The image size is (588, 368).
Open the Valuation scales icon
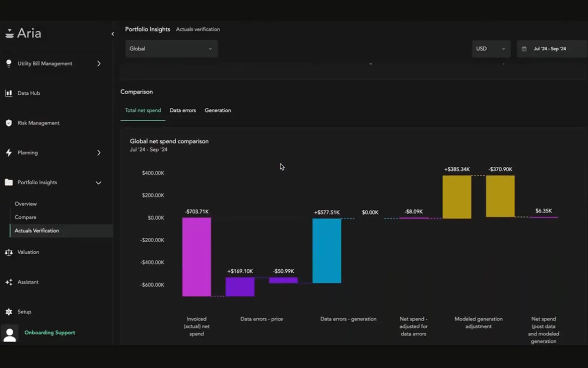9,252
